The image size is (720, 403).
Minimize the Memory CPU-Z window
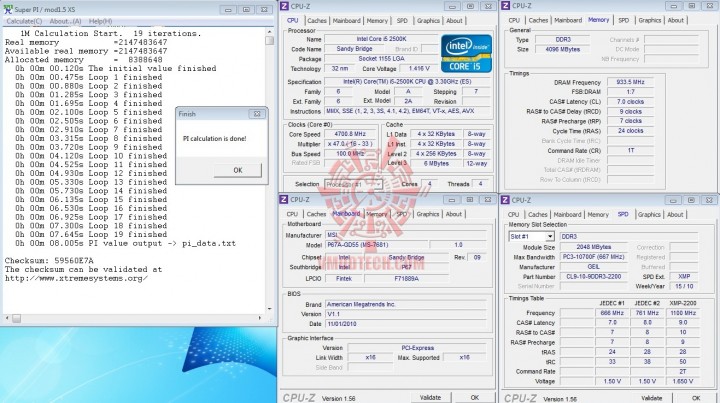673,6
